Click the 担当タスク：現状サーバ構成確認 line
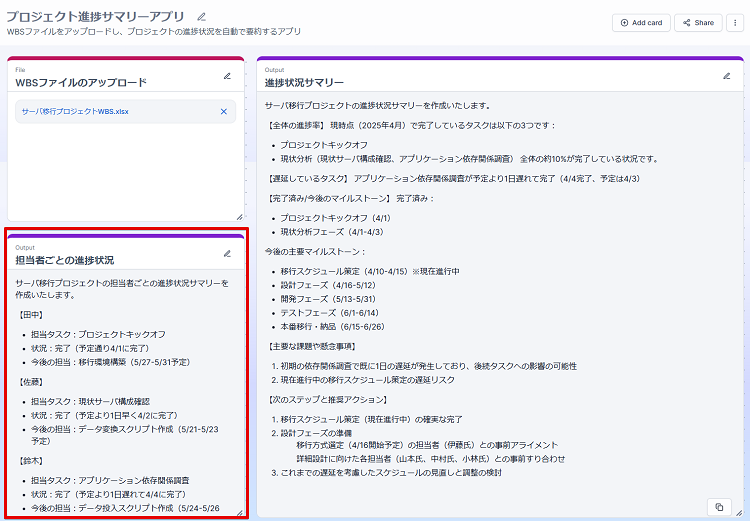Image resolution: width=750 pixels, height=521 pixels. click(90, 401)
